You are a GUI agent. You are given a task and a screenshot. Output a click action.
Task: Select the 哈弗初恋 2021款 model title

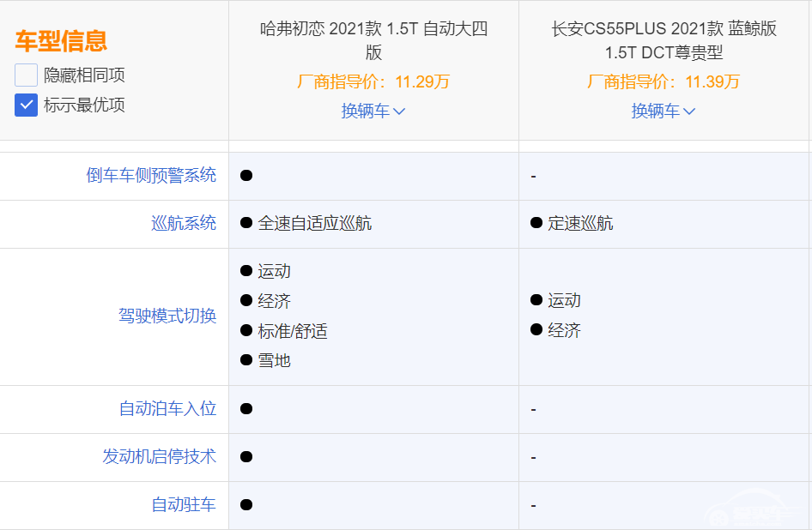click(x=373, y=40)
